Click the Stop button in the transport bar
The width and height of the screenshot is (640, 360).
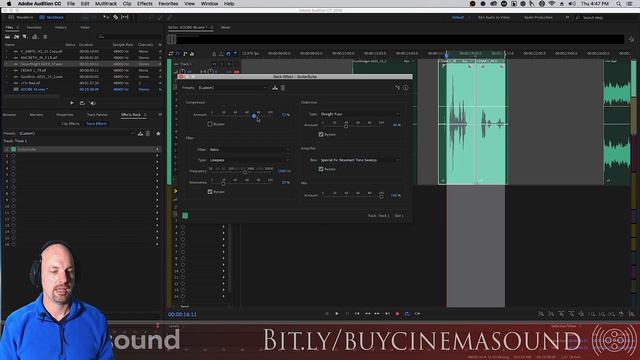click(x=327, y=313)
